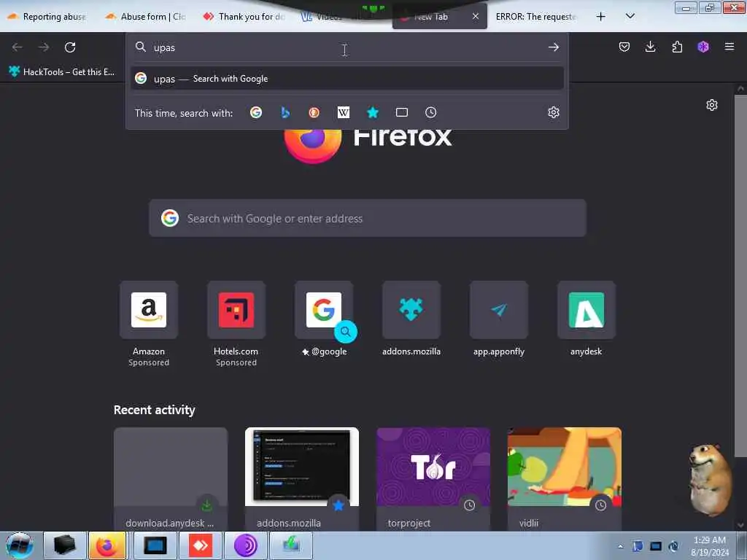Click address bar containing 'upas'
Image resolution: width=747 pixels, height=560 pixels.
pos(347,47)
